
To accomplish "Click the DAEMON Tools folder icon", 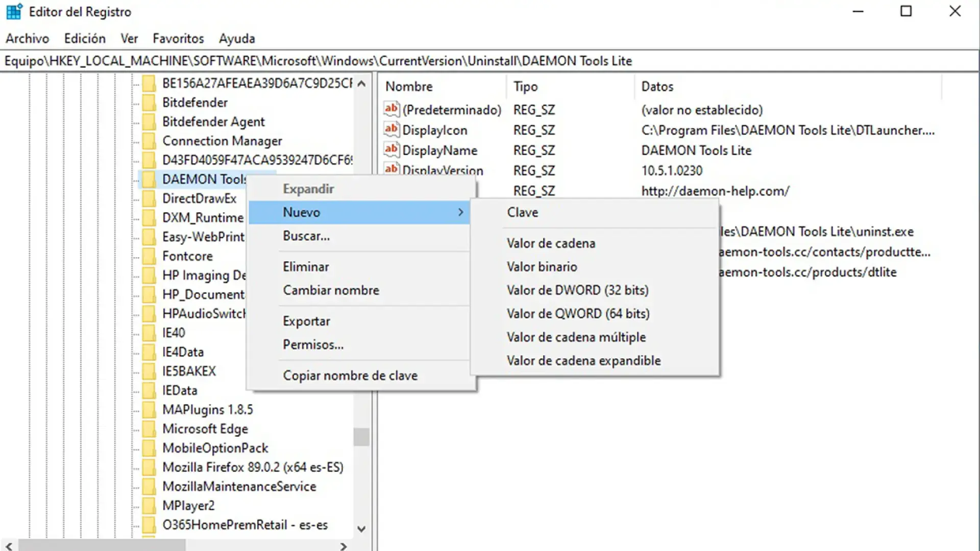I will [x=149, y=179].
